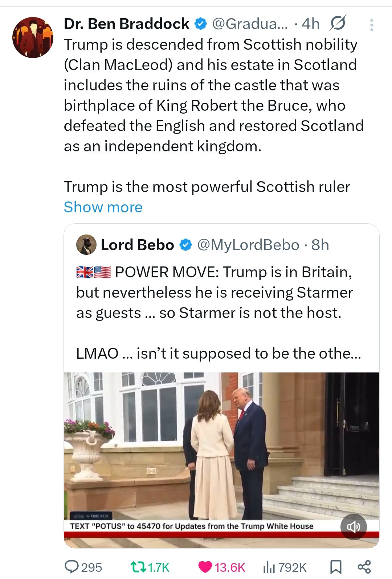The width and height of the screenshot is (392, 579).
Task: View tweet analytics bar chart icon
Action: (269, 567)
